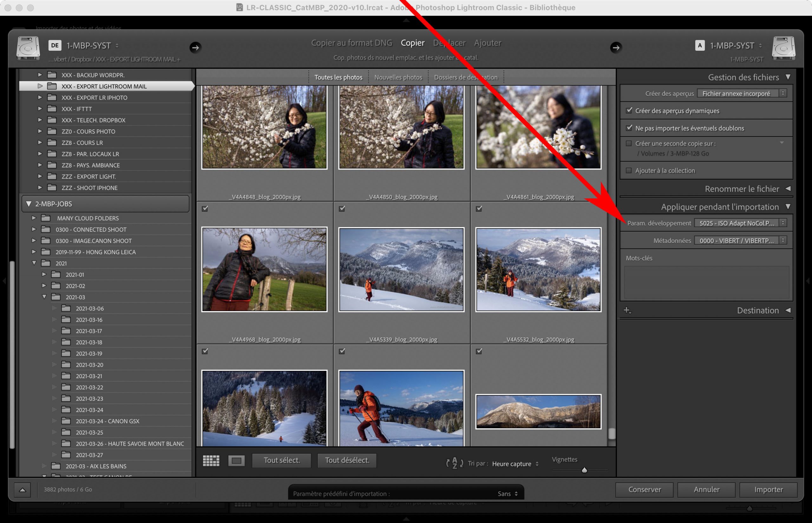Viewport: 812px width, 523px height.
Task: Switch to Nouvelles photos tab
Action: pyautogui.click(x=398, y=77)
